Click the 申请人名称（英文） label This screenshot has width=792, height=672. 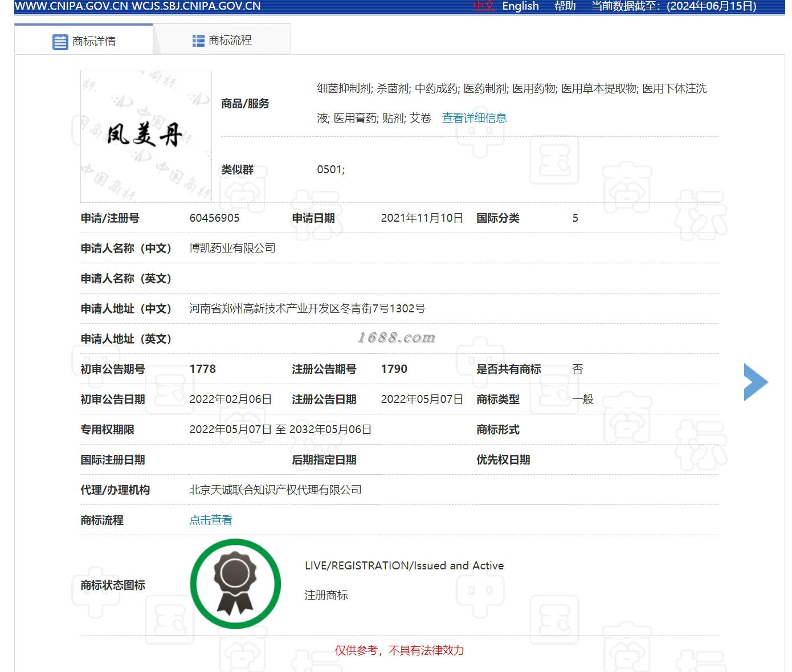[126, 278]
